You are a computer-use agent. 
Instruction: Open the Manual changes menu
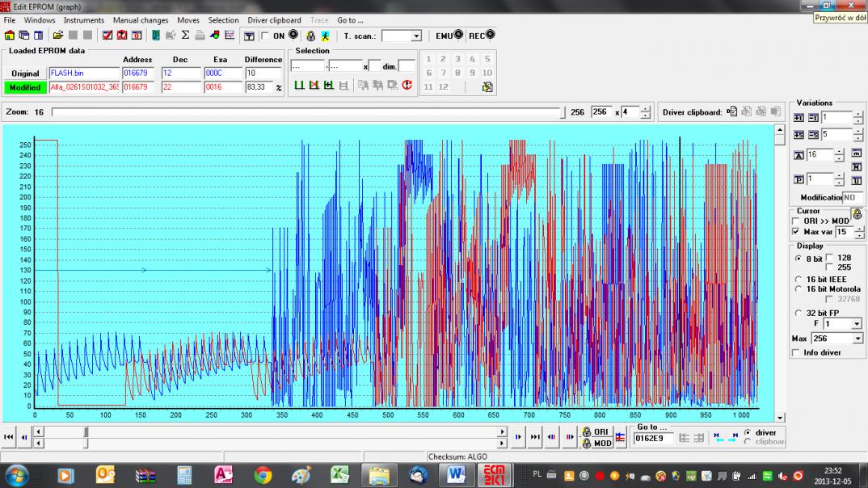pyautogui.click(x=141, y=20)
